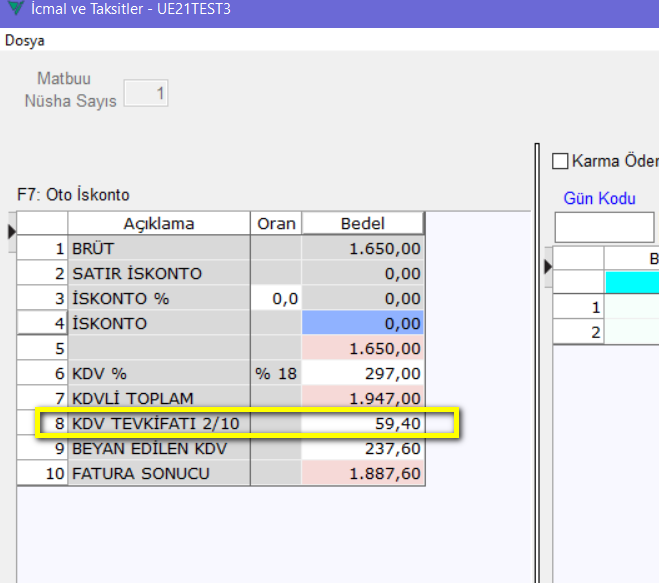Open the Dosya menu
Viewport: 659px width, 583px height.
[x=24, y=41]
